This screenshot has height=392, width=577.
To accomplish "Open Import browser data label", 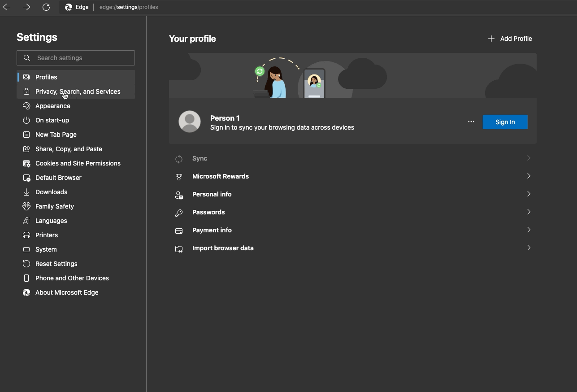I will 223,248.
